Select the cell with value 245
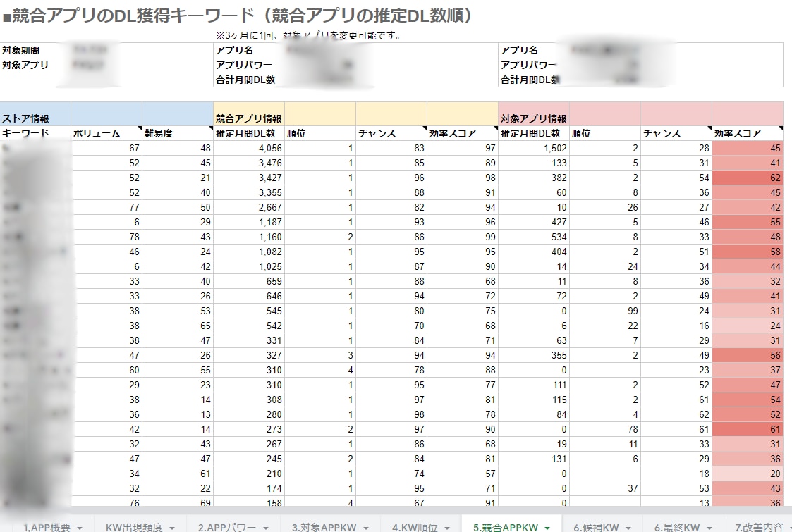The image size is (792, 532). coord(249,459)
